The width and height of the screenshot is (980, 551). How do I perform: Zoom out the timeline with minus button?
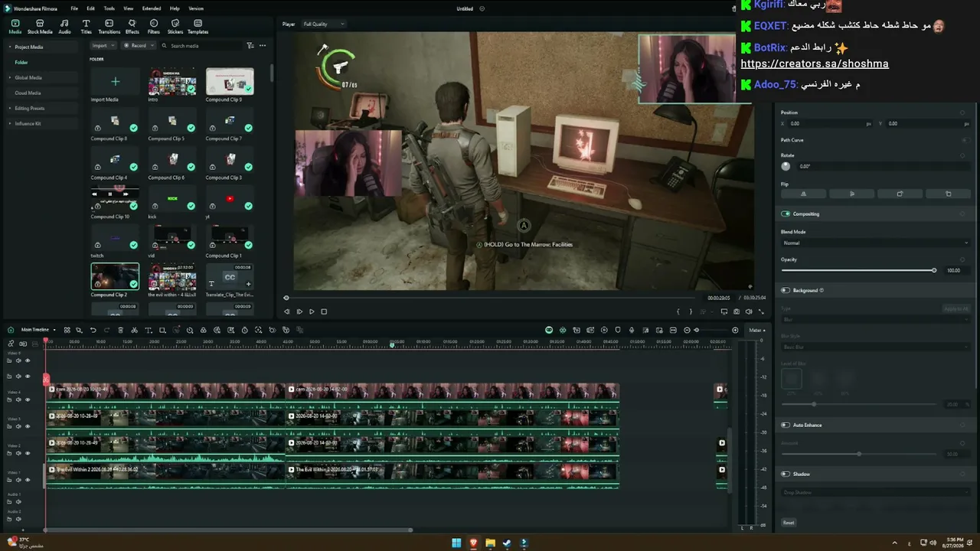(687, 330)
